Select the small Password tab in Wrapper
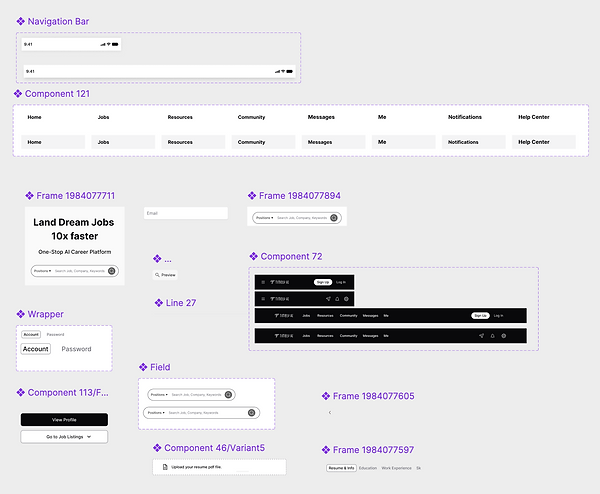This screenshot has height=494, width=600. (x=55, y=334)
